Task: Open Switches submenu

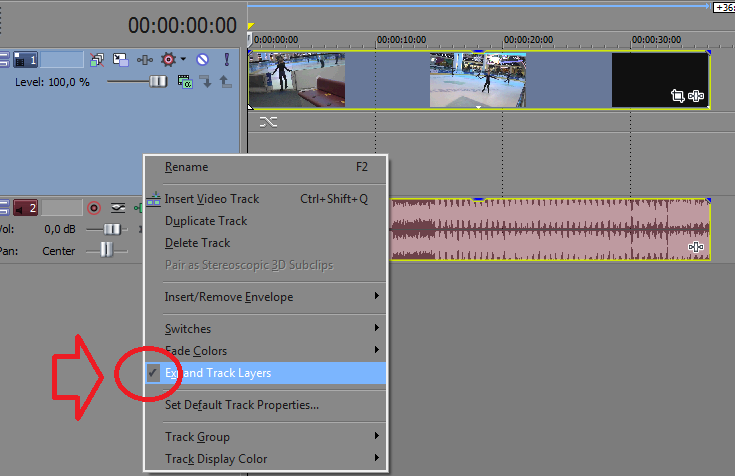Action: click(266, 329)
